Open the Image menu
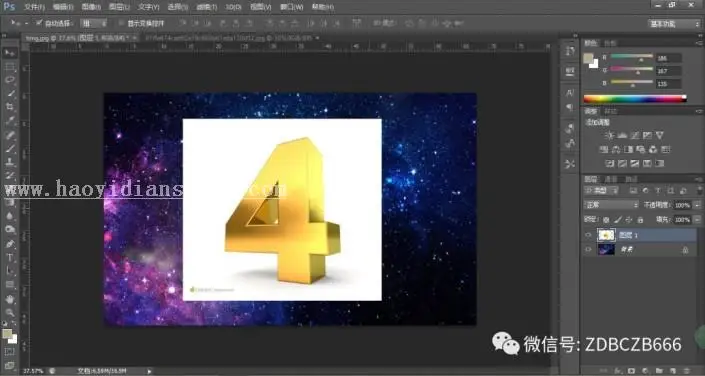This screenshot has height=376, width=705. (91, 7)
